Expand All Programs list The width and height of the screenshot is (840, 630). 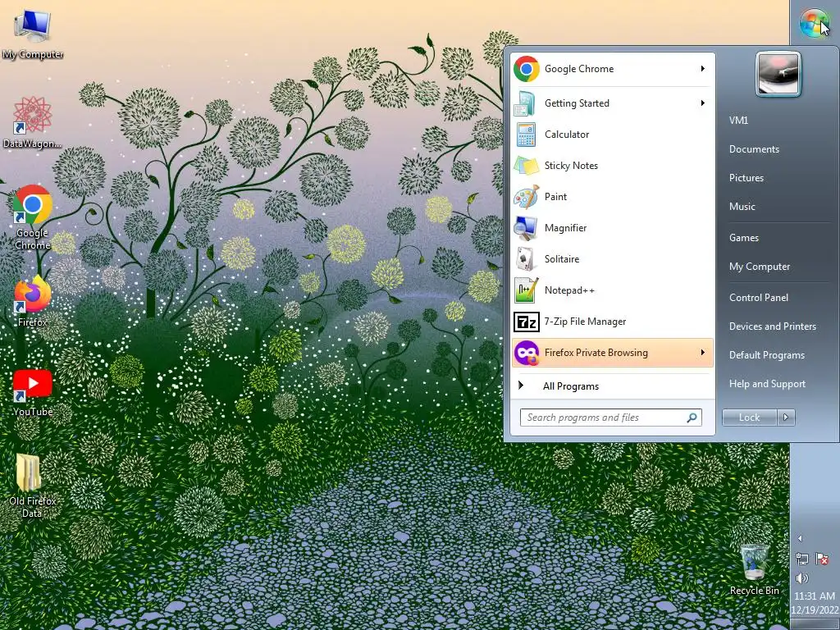coord(612,386)
